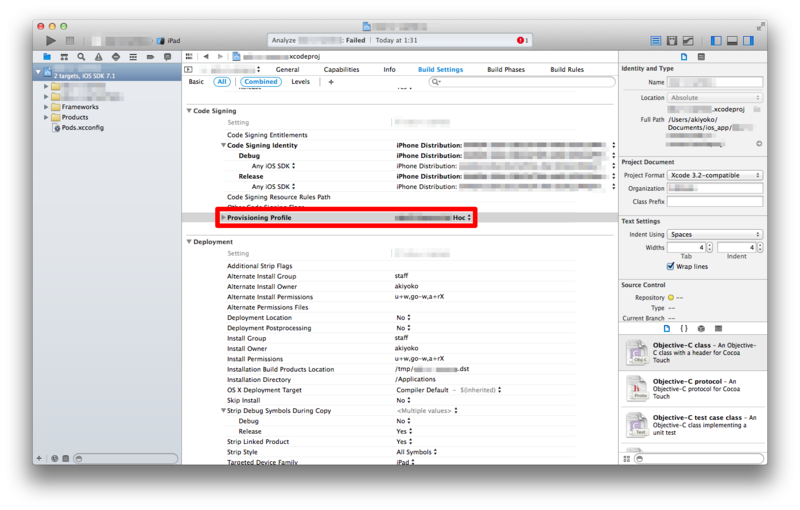Expand the Frameworks folder

[46, 107]
